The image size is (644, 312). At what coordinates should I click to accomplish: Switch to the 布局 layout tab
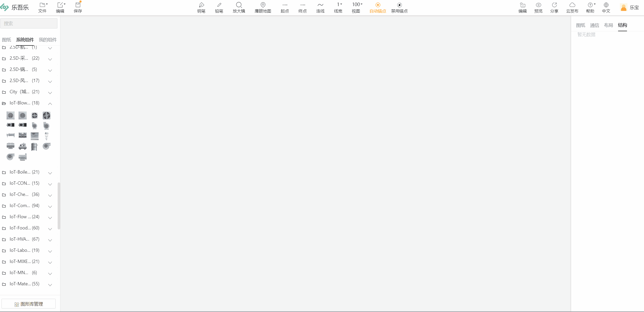[x=608, y=25]
